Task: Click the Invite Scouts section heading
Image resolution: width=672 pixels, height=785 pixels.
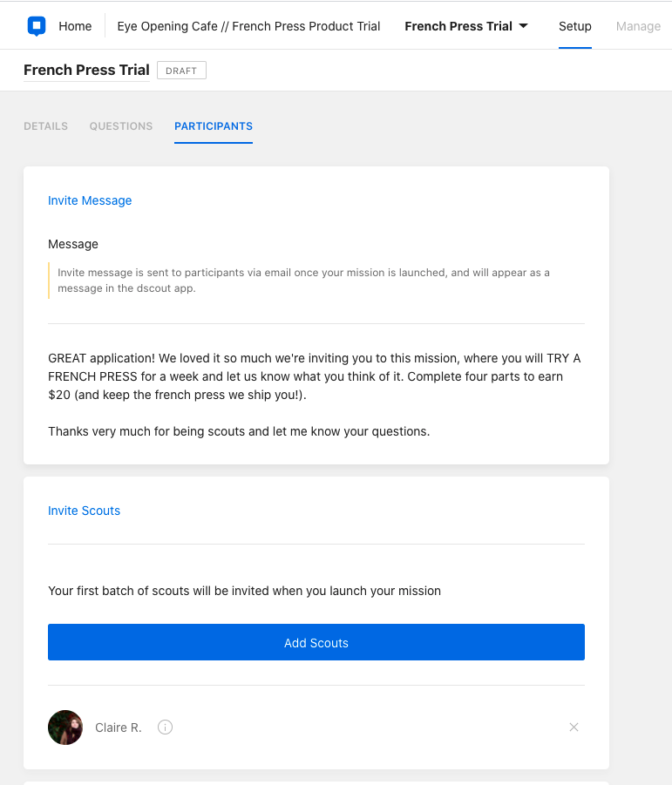Action: pos(84,511)
